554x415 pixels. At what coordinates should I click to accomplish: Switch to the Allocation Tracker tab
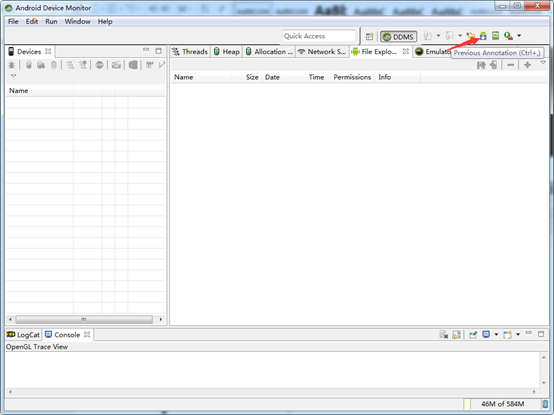(269, 52)
